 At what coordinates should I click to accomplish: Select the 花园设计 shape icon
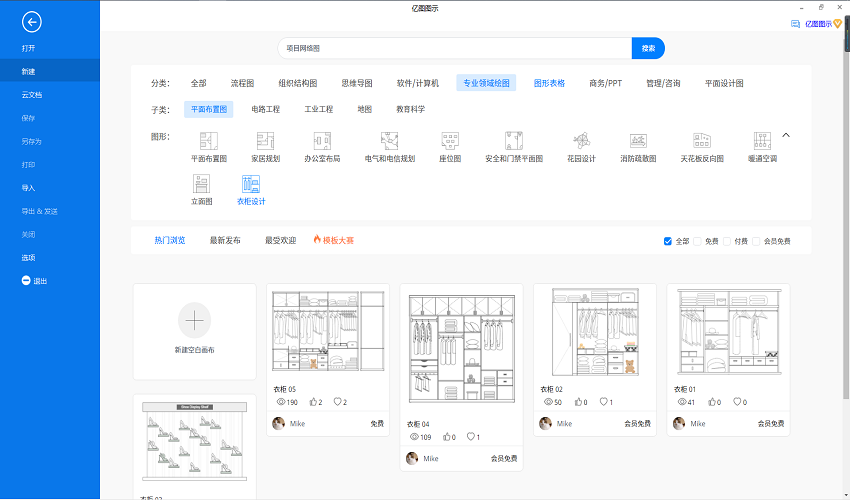581,141
